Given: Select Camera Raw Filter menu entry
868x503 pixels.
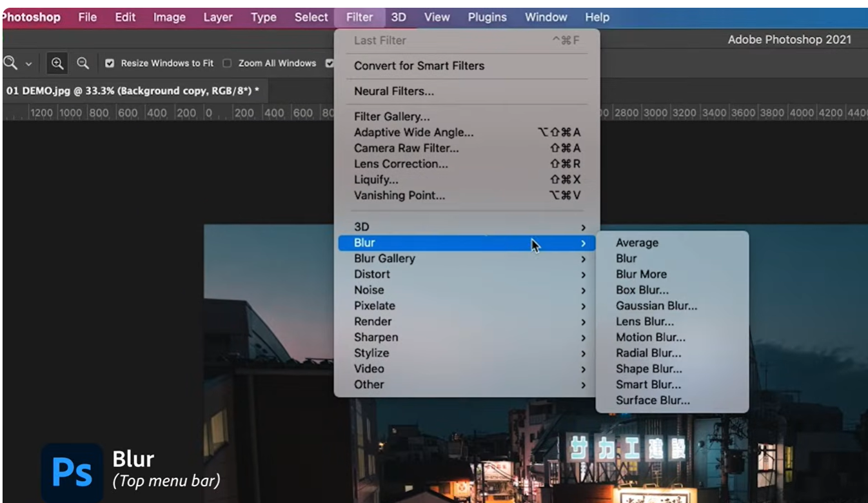Looking at the screenshot, I should point(406,148).
